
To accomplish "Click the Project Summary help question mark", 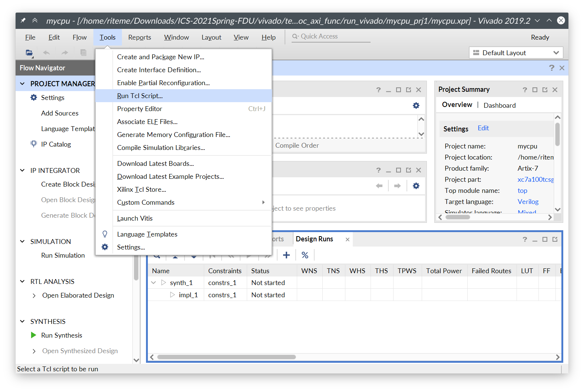I will tap(525, 90).
